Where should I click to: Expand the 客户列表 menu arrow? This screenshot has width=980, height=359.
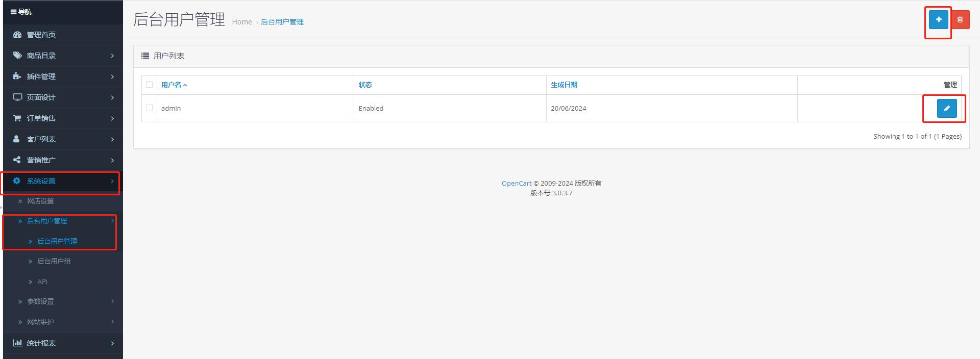pyautogui.click(x=112, y=139)
